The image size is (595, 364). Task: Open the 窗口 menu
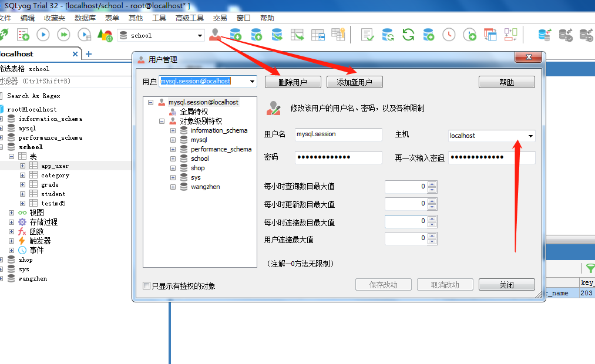pos(244,18)
